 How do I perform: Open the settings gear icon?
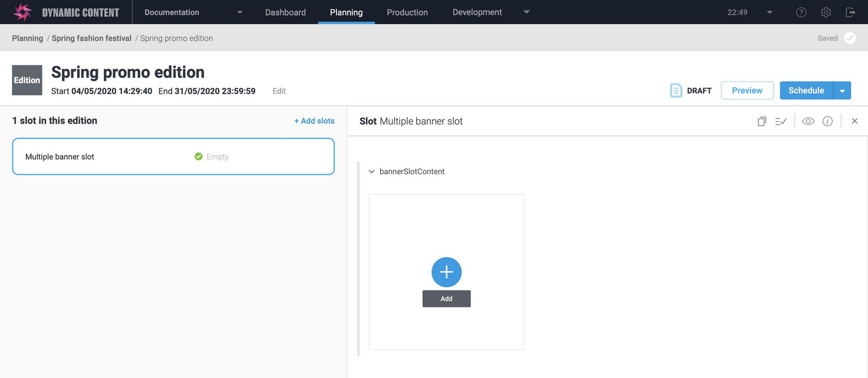826,12
